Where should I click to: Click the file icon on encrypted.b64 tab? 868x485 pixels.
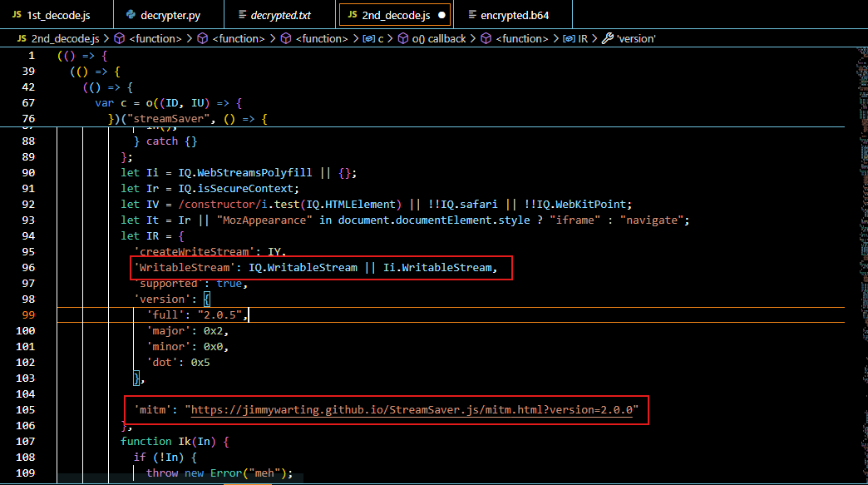point(472,15)
